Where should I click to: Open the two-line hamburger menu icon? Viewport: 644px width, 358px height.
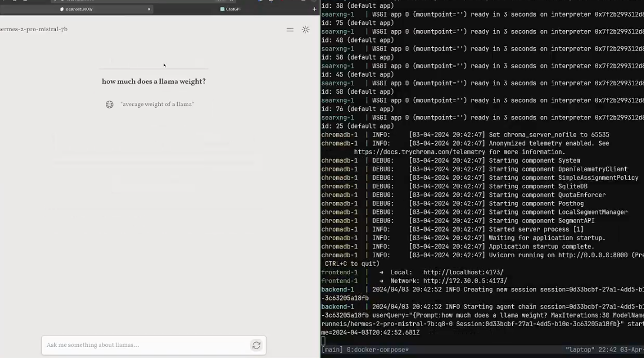pyautogui.click(x=290, y=29)
